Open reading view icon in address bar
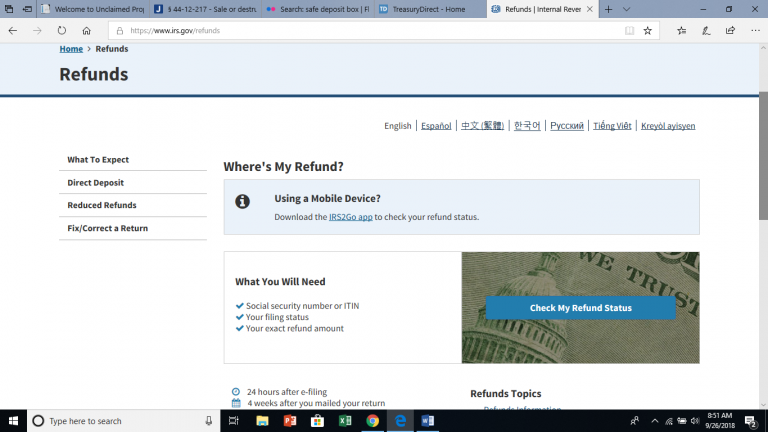 pos(629,30)
